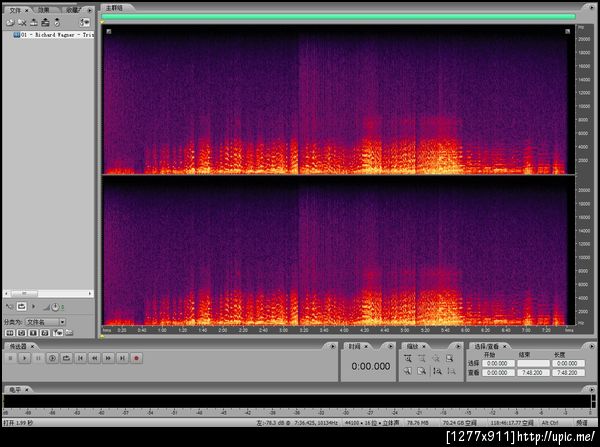Open the 缩放 zoom panel flyout arrow
This screenshot has width=600, height=447.
(x=458, y=346)
